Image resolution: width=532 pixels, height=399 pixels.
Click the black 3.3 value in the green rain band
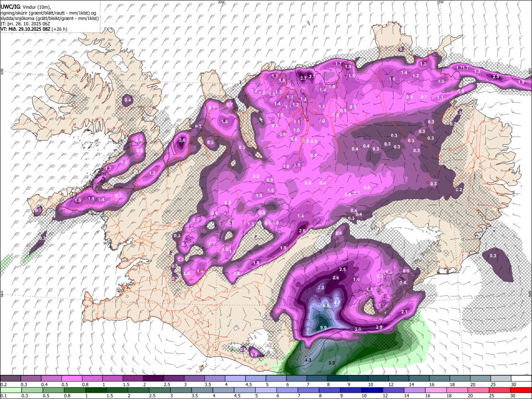[332, 363]
